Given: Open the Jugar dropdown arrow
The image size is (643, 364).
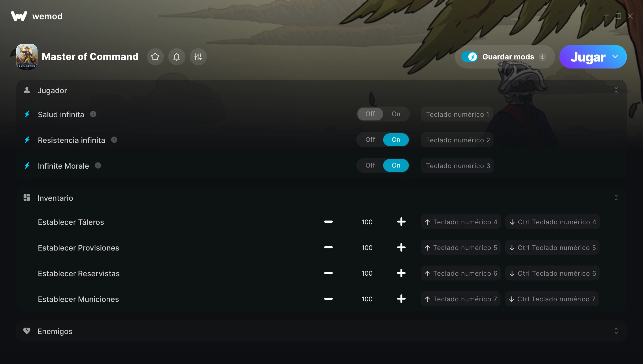Looking at the screenshot, I should [615, 57].
